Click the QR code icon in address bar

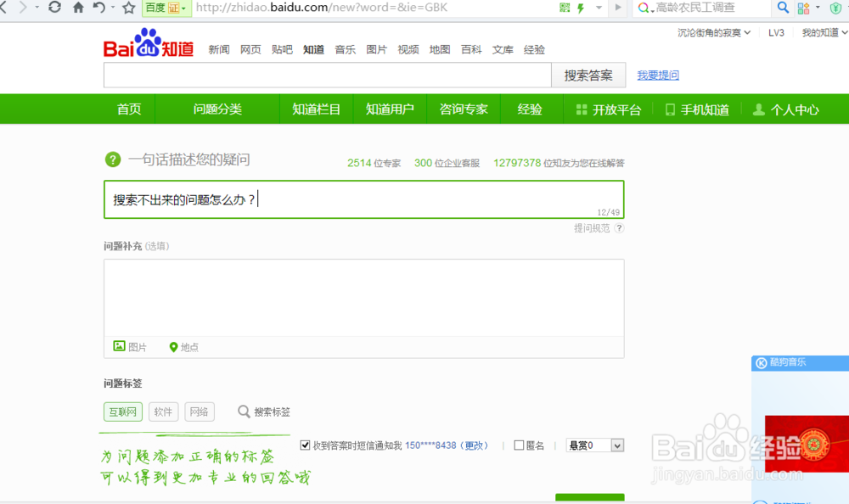click(x=565, y=8)
